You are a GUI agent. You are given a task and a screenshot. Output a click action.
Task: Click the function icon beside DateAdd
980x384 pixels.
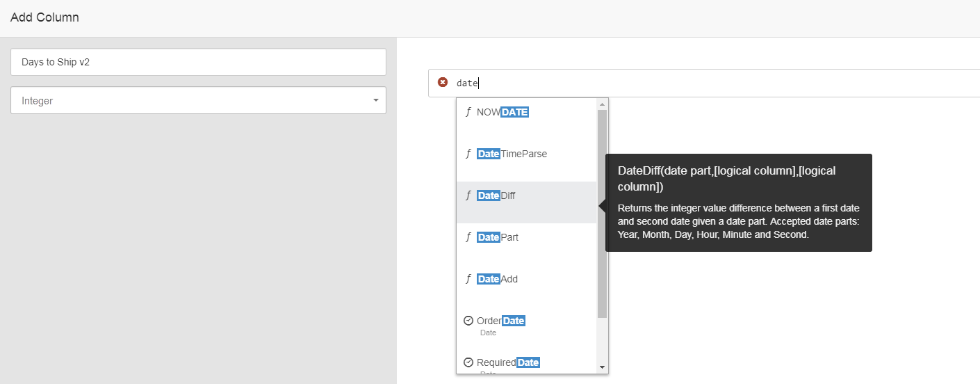tap(468, 279)
